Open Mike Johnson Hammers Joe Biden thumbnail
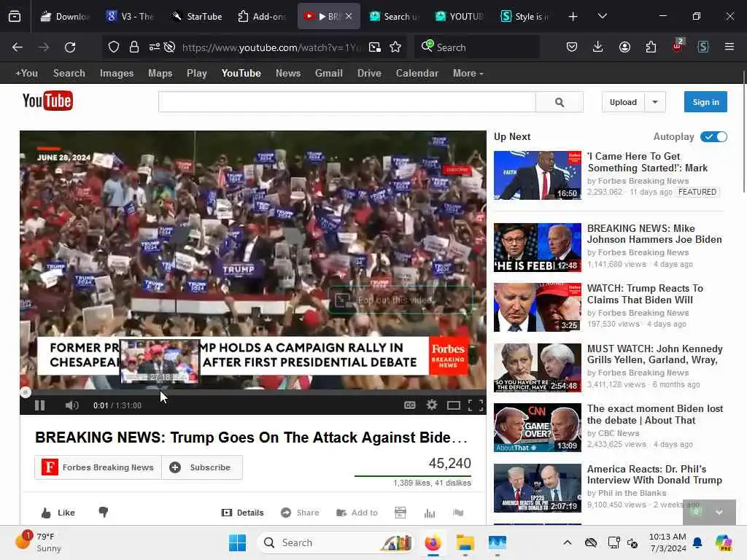Viewport: 747px width, 560px height. (x=538, y=247)
